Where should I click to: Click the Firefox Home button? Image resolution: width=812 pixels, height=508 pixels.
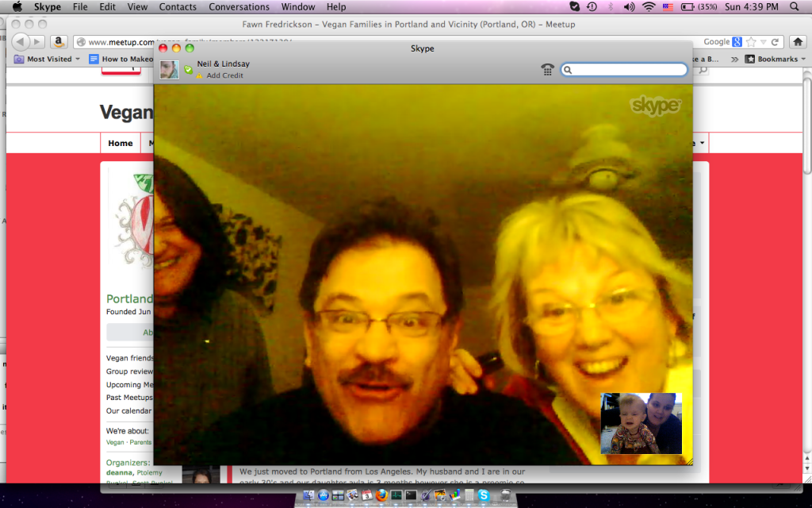point(798,41)
